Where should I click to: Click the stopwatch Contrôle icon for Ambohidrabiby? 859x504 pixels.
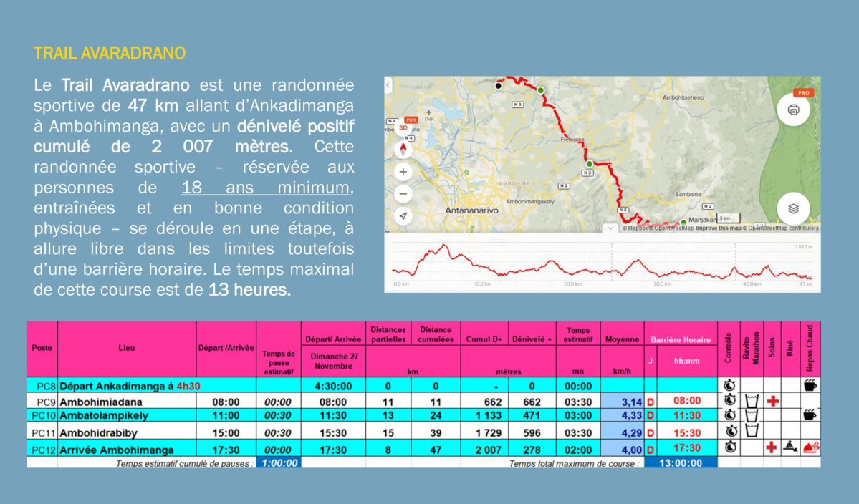pyautogui.click(x=729, y=432)
